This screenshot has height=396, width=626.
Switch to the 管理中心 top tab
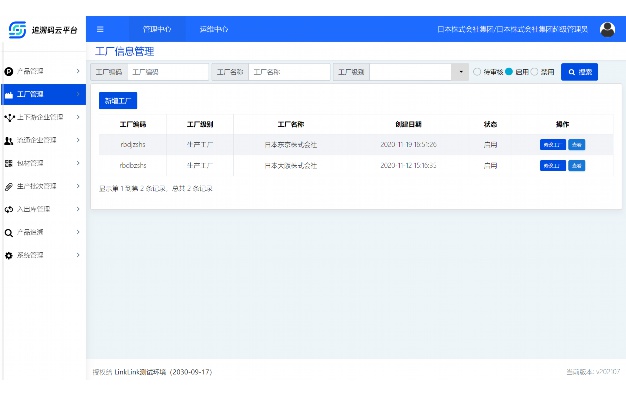(x=157, y=29)
